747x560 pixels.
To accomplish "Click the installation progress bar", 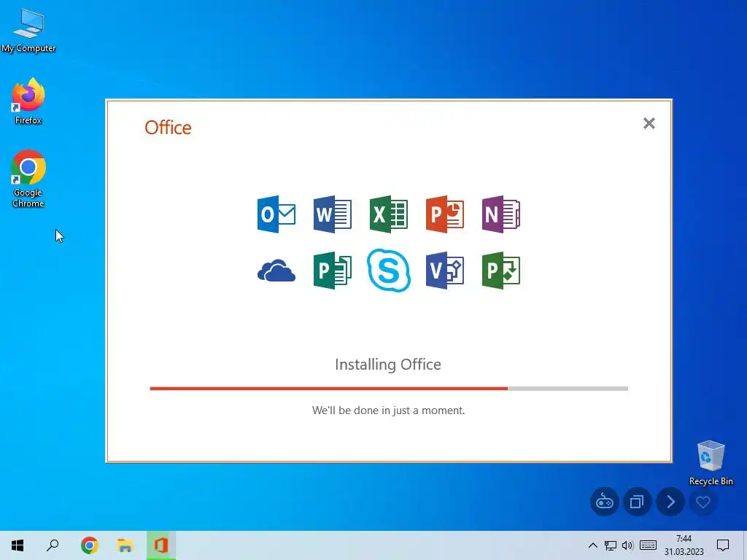I will pos(389,389).
